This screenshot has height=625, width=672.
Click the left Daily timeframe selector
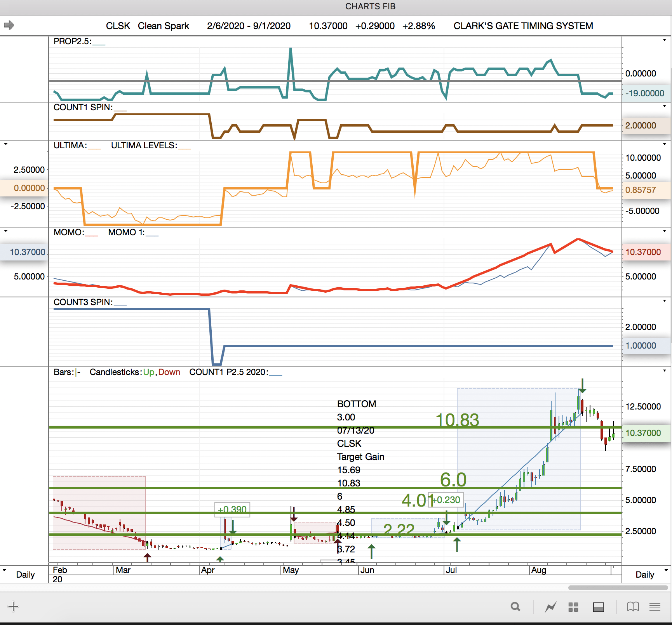pyautogui.click(x=25, y=575)
